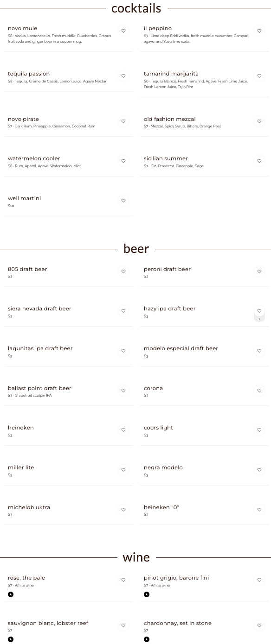Click the A badge under chardonnay, set in stone
271x644 pixels.
pos(147,640)
